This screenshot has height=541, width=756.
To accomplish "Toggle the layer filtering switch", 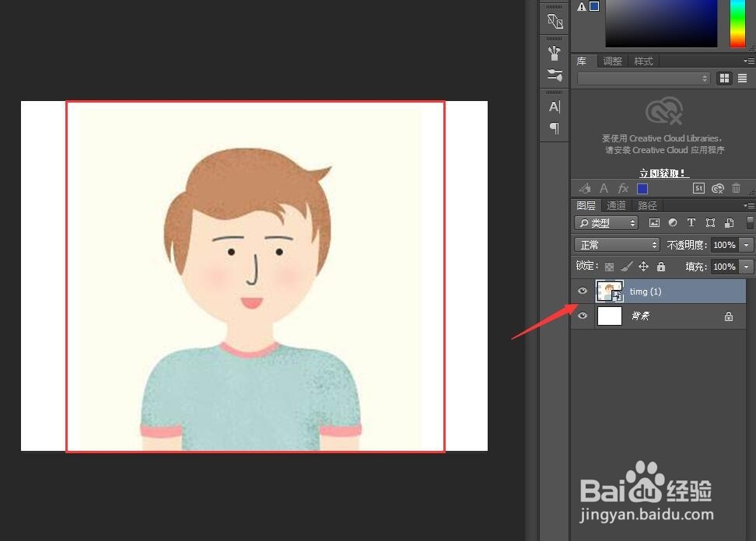I will point(750,222).
